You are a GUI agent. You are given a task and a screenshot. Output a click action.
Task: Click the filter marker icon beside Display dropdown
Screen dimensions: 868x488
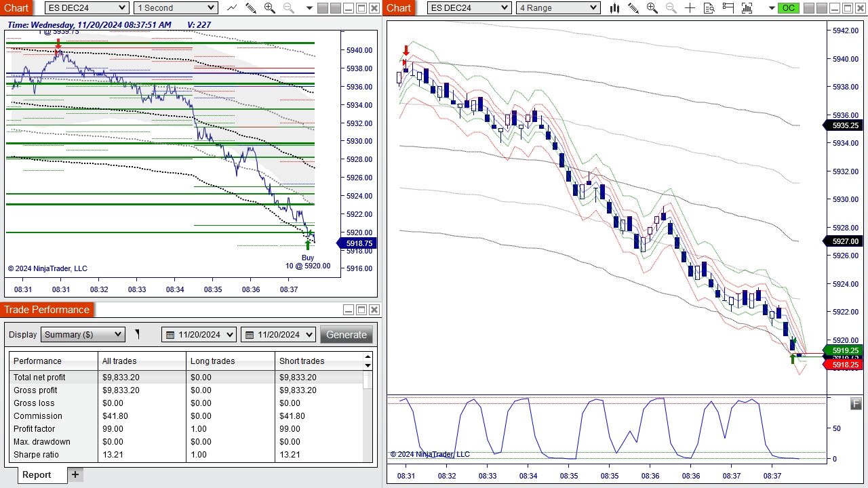[137, 334]
